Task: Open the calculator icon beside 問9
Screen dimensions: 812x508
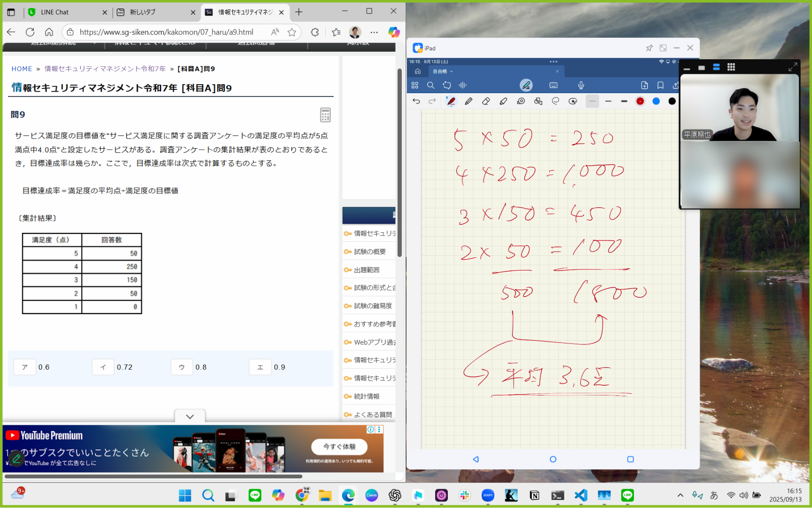Action: click(x=325, y=115)
